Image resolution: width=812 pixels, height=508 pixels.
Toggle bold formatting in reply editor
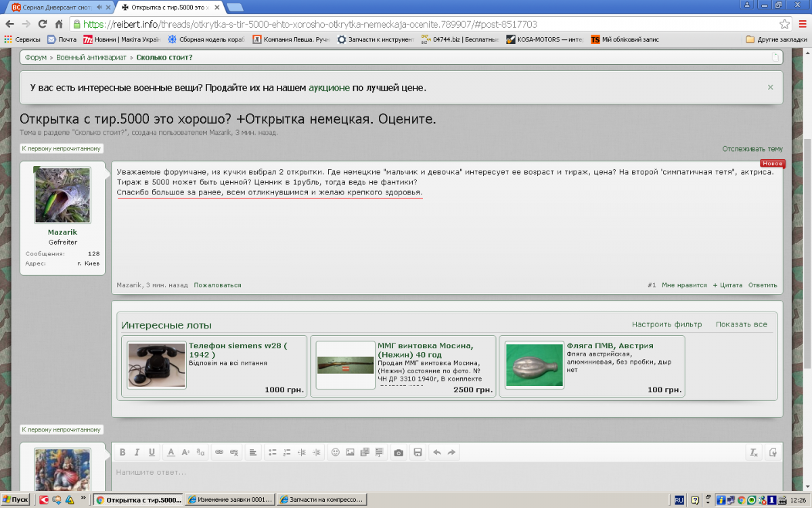click(x=122, y=452)
